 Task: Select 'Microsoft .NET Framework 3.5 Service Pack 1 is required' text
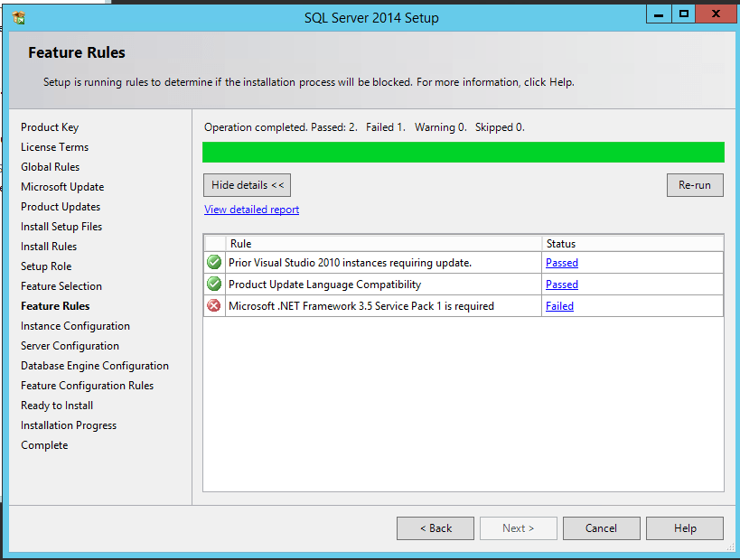[361, 306]
